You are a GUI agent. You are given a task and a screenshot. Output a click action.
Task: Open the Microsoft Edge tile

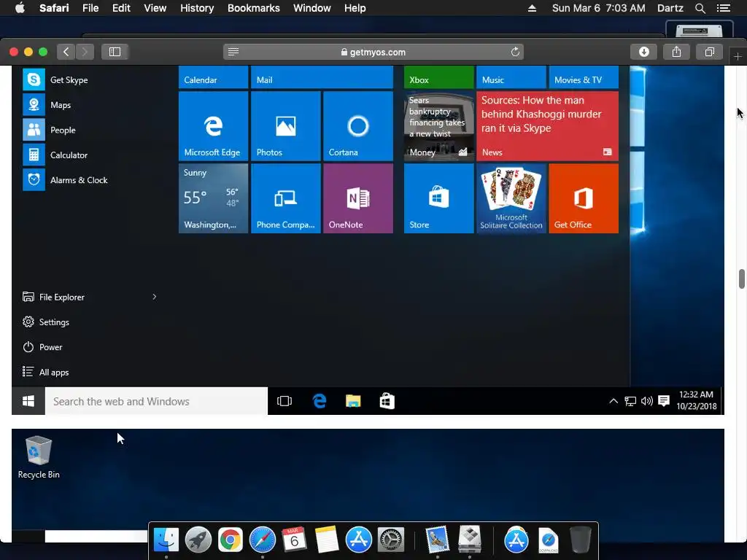click(213, 126)
